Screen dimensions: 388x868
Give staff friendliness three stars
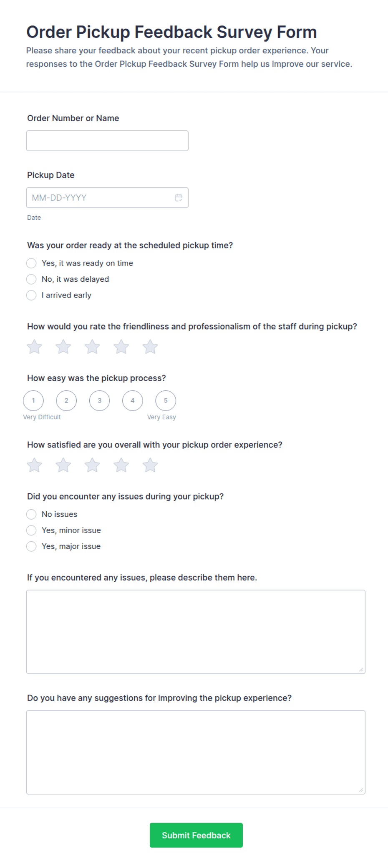[92, 347]
